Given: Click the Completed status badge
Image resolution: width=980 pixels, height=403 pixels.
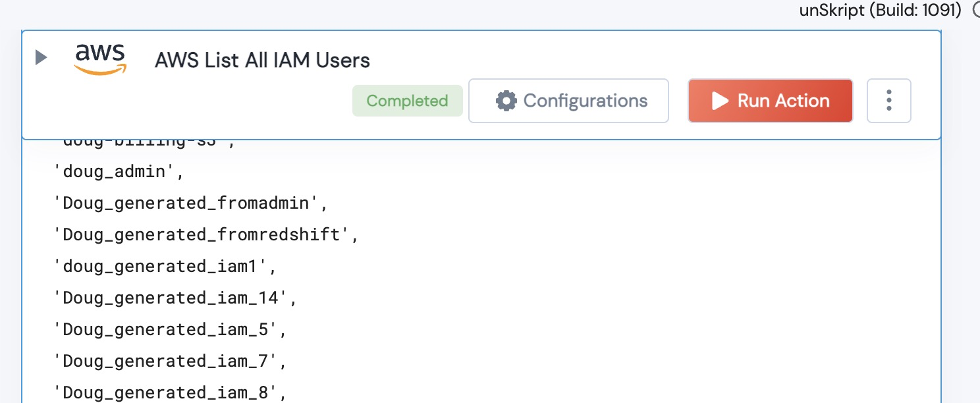Looking at the screenshot, I should point(407,101).
